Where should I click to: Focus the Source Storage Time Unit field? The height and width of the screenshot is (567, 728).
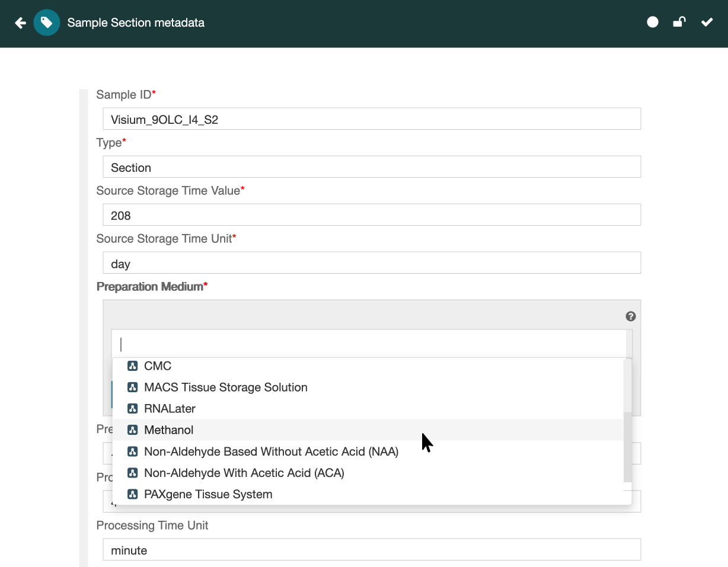tap(371, 263)
